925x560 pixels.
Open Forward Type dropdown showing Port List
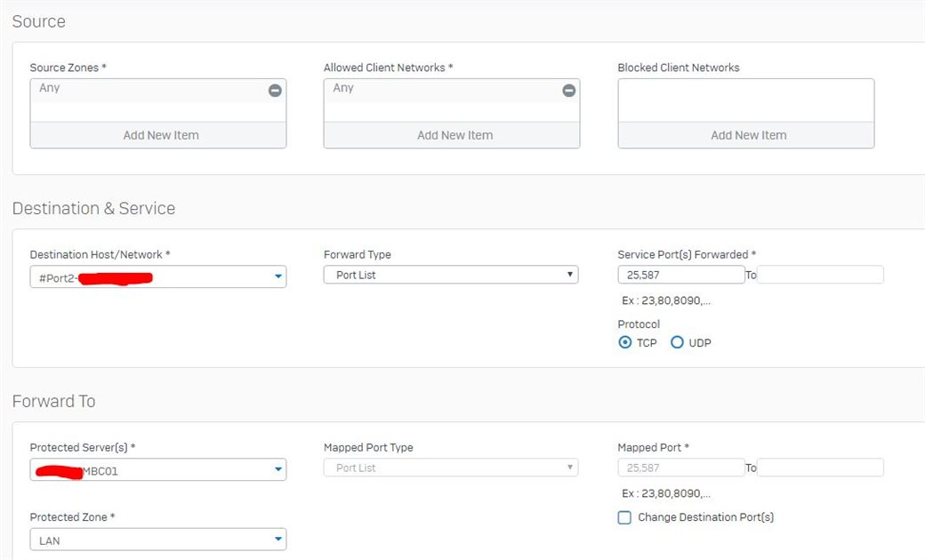click(x=451, y=275)
